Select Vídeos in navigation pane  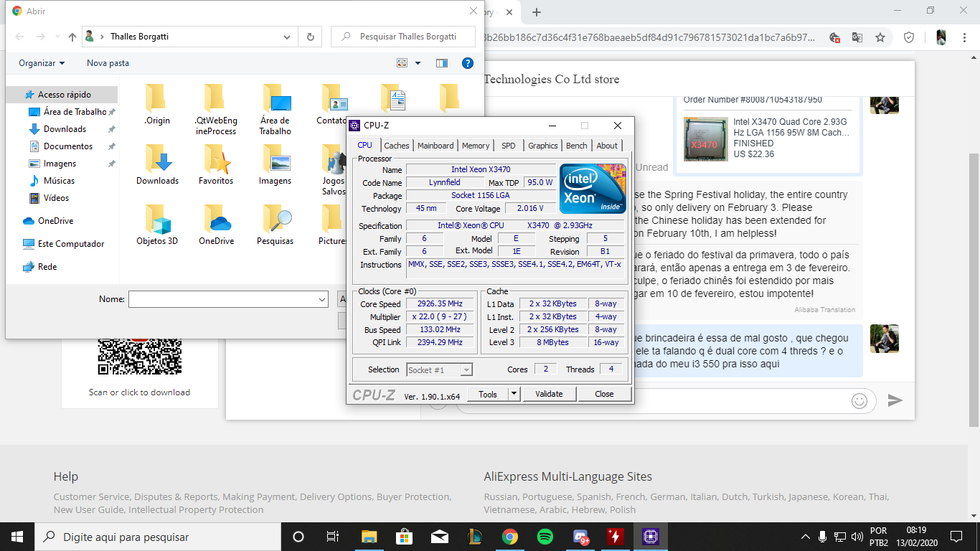coord(57,198)
